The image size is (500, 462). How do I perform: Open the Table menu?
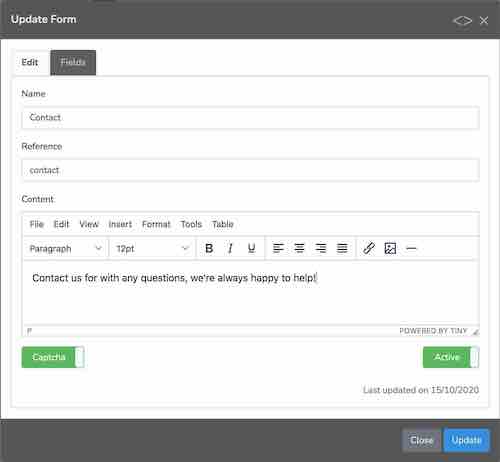(x=223, y=224)
